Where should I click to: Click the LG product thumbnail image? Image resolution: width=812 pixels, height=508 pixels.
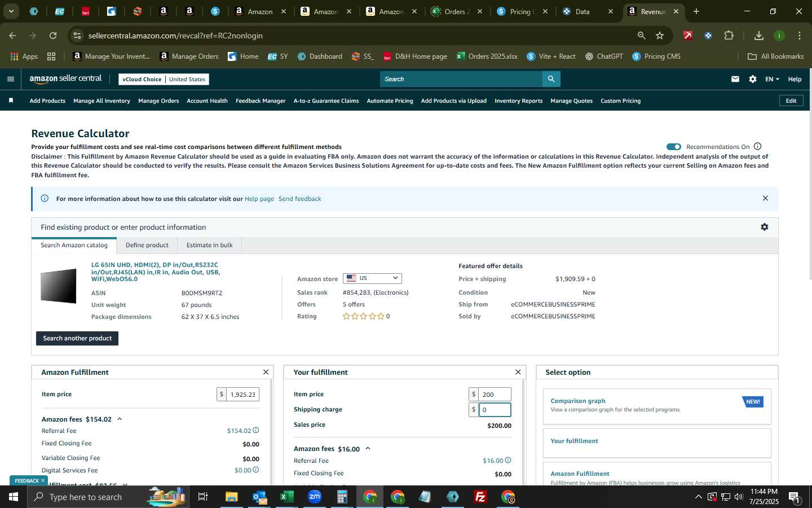pyautogui.click(x=58, y=286)
